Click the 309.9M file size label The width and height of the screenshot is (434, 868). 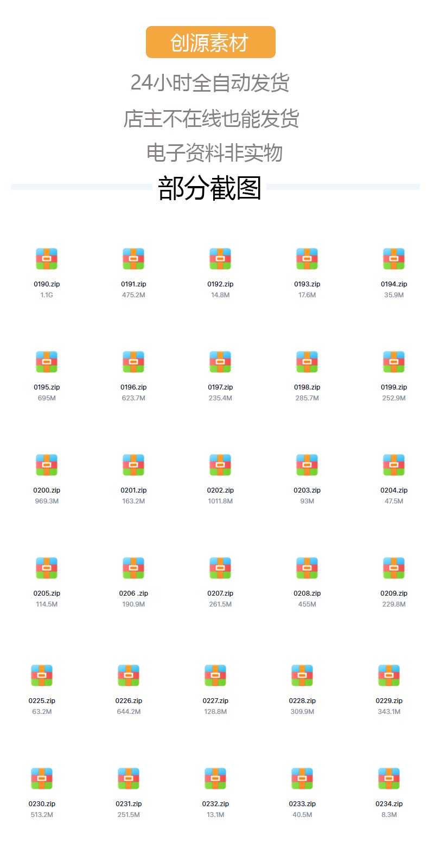(302, 712)
